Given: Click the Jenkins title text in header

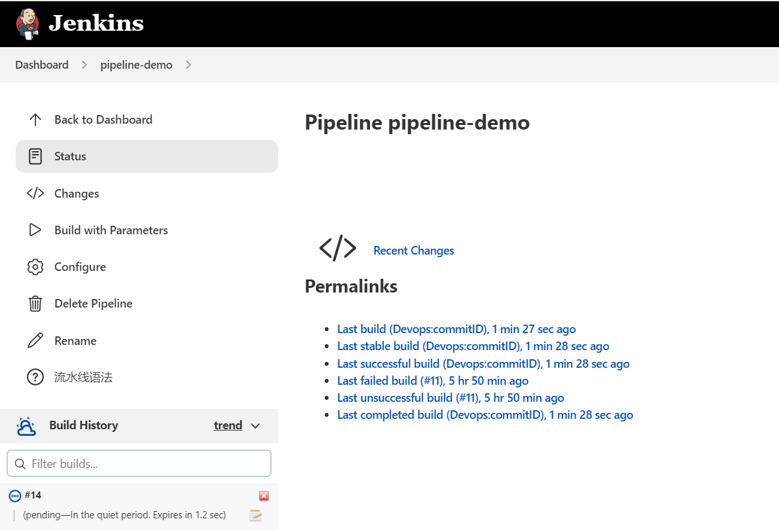Looking at the screenshot, I should pos(96,24).
